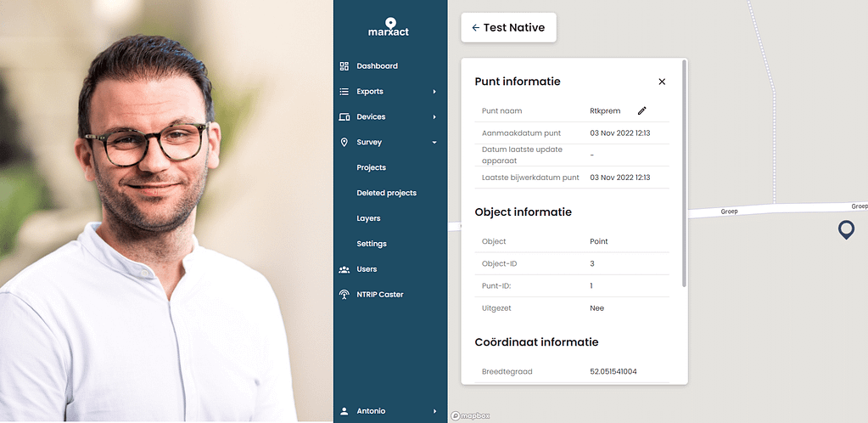The width and height of the screenshot is (868, 423).
Task: Click the marxact logo
Action: [389, 27]
